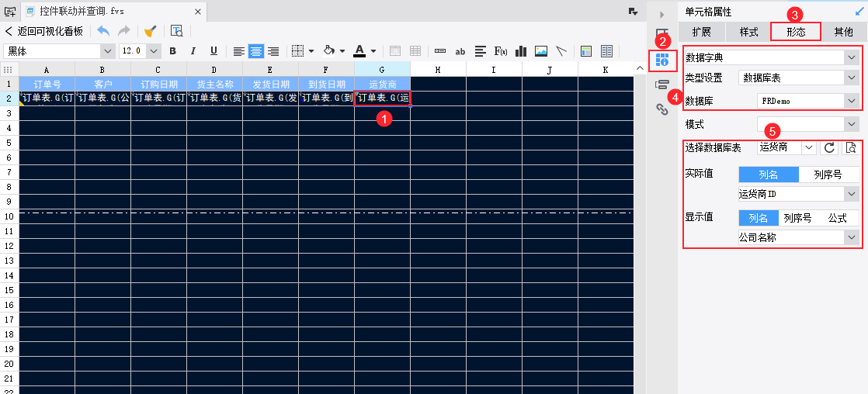Switch to the 样式 tab
The image size is (868, 394).
(749, 32)
